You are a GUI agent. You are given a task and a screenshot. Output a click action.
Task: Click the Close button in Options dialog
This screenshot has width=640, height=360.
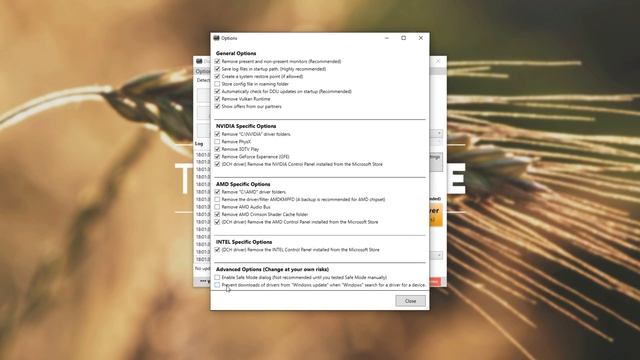tap(410, 301)
